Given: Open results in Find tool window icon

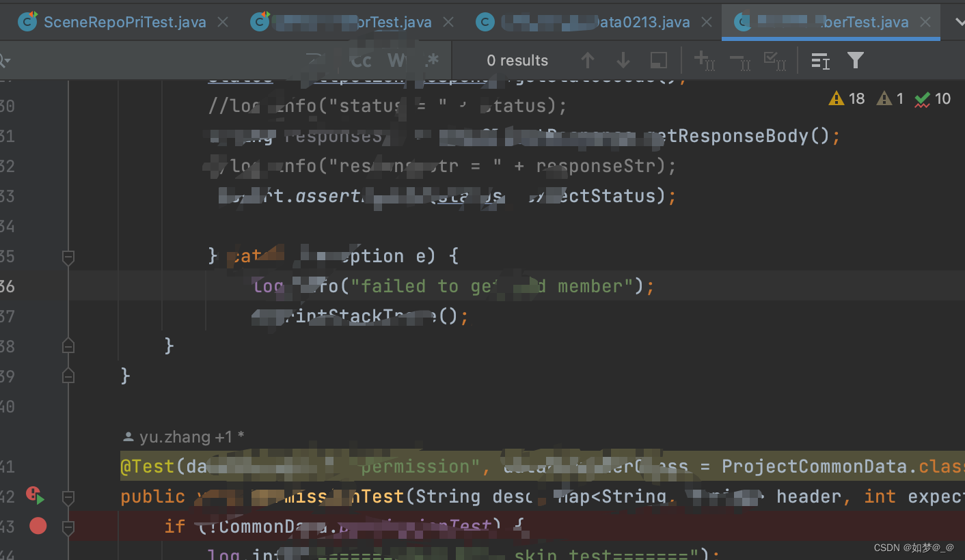Looking at the screenshot, I should (820, 61).
